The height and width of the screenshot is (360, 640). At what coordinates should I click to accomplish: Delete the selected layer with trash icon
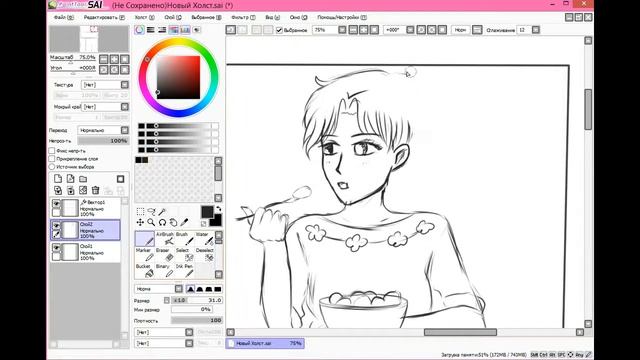coord(96,190)
